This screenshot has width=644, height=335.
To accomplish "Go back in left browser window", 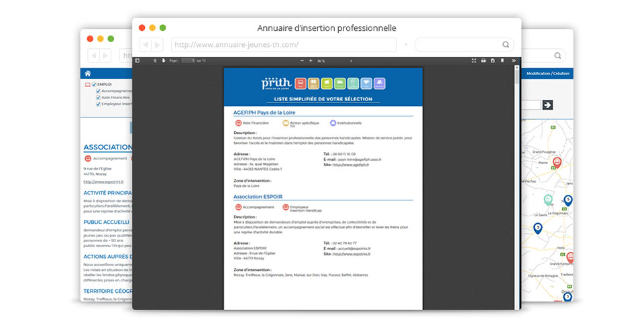I will pyautogui.click(x=94, y=56).
